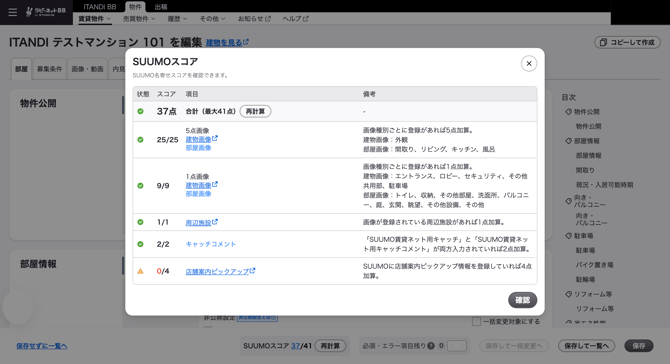This screenshot has height=364, width=670.
Task: Open the 周辺施設 link
Action: pos(198,223)
